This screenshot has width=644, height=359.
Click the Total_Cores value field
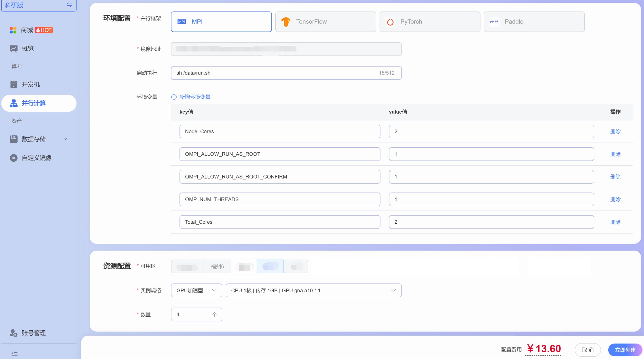491,222
